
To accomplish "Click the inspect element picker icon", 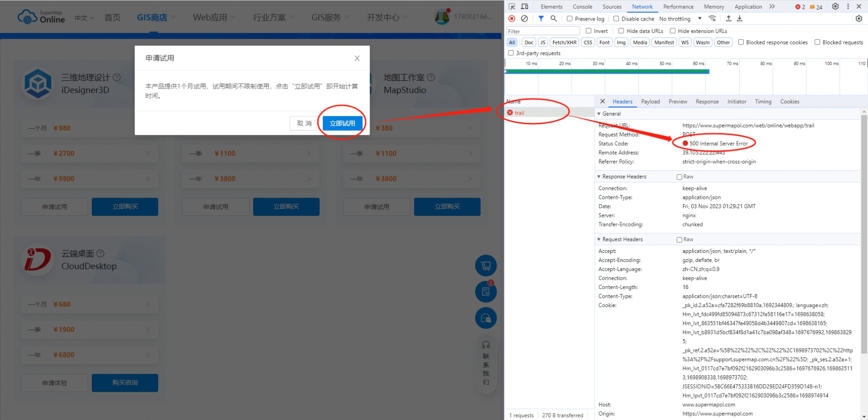I will tap(512, 6).
